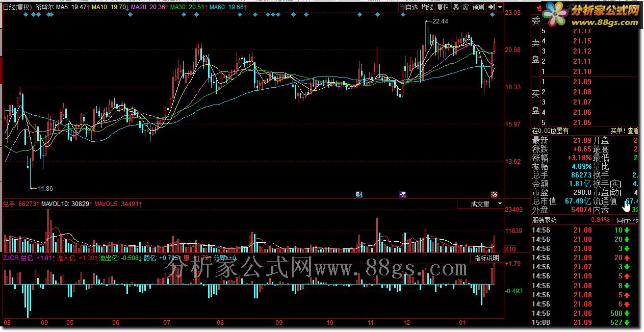The height and width of the screenshot is (332, 644).
Task: Open the chart toolbar dropdown arrow
Action: pyautogui.click(x=500, y=7)
